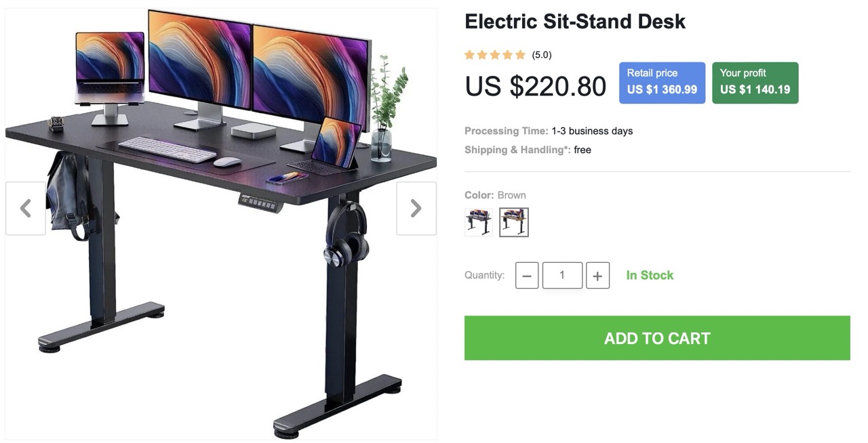Click the US $220.80 price
Image resolution: width=868 pixels, height=443 pixels.
(536, 86)
